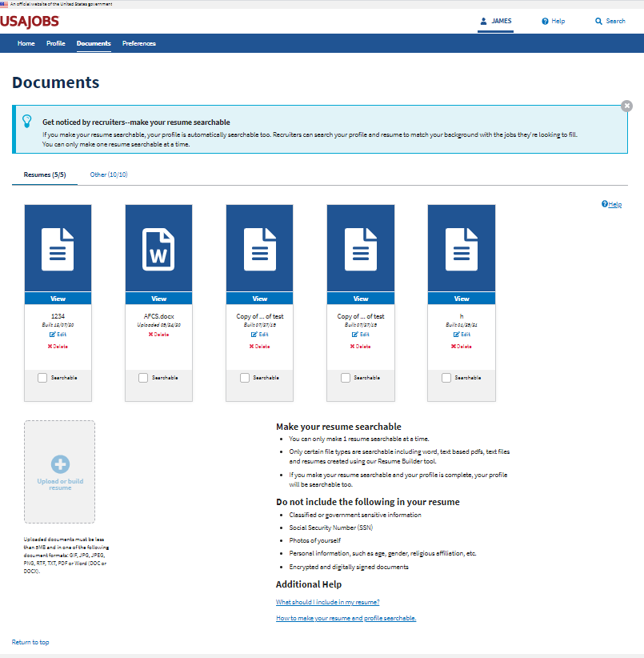
Task: Delete the resume named h
Action: click(461, 347)
